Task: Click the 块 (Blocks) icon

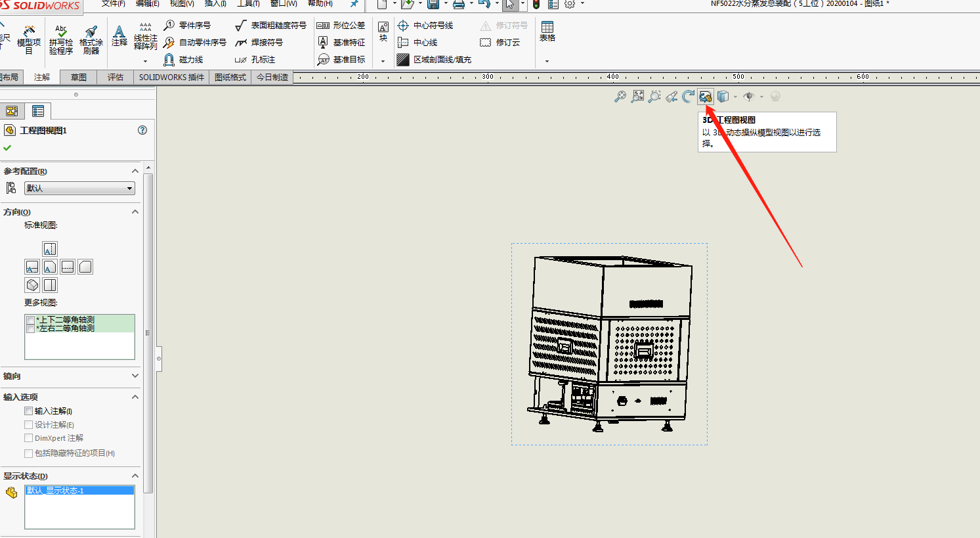Action: coord(383,32)
